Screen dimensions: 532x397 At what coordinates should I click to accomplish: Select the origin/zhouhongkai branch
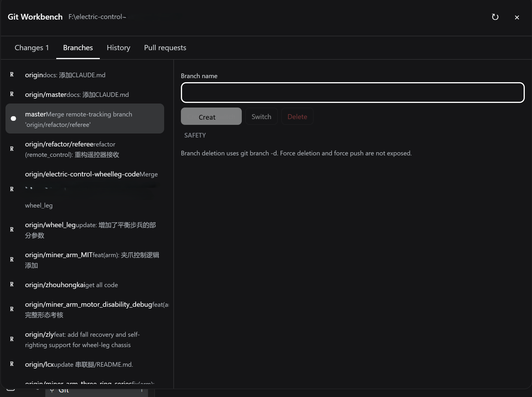[85, 285]
